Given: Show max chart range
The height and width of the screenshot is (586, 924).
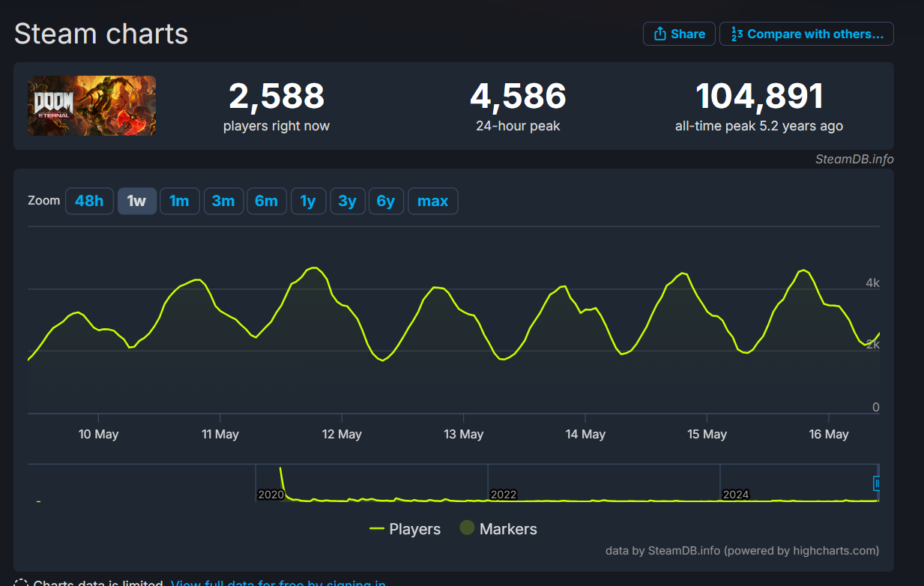Looking at the screenshot, I should click(x=432, y=201).
